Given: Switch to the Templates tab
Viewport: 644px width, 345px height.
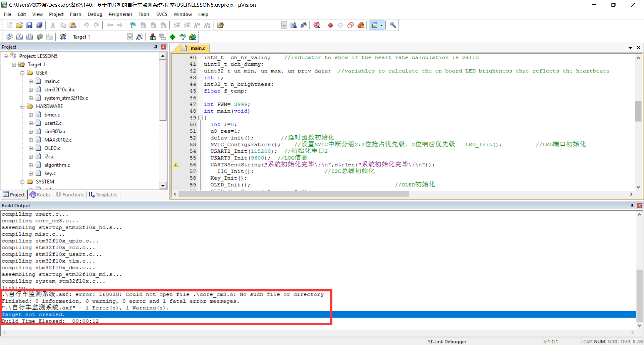Looking at the screenshot, I should [103, 195].
